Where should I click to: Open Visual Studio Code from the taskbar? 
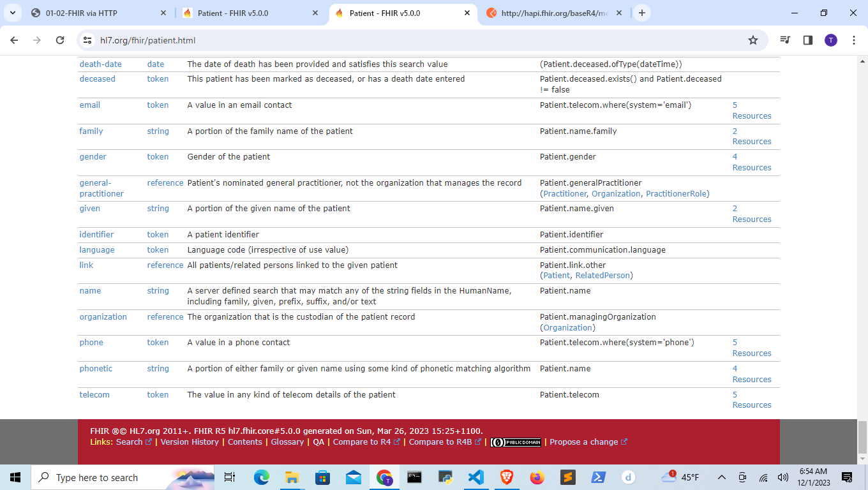tap(476, 477)
